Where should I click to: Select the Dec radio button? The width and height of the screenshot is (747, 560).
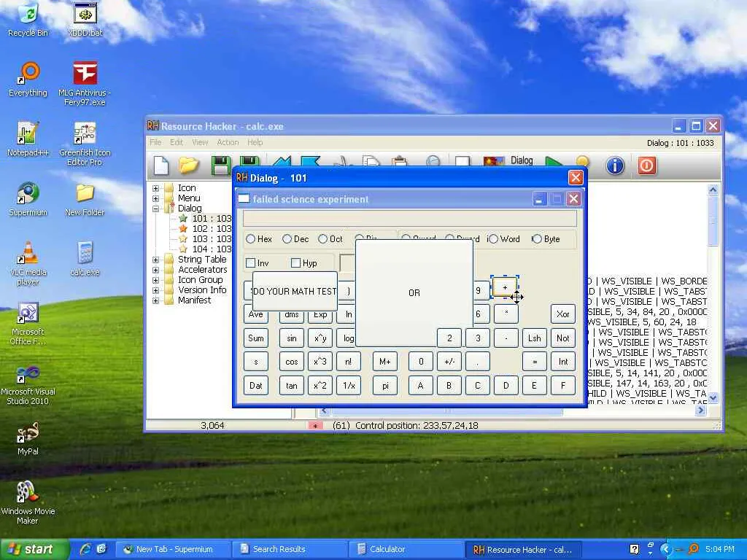pyautogui.click(x=287, y=239)
